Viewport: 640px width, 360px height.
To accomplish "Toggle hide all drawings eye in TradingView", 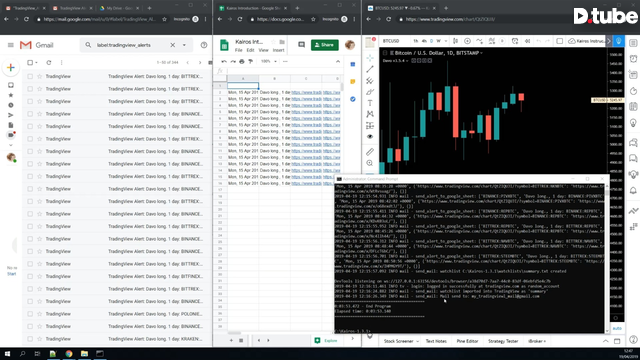I will 370,137.
